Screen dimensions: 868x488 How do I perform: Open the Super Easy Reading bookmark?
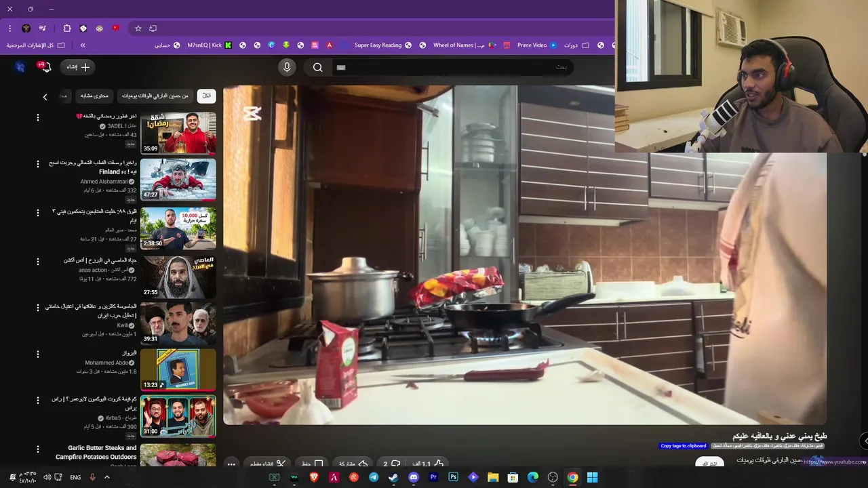coord(382,45)
